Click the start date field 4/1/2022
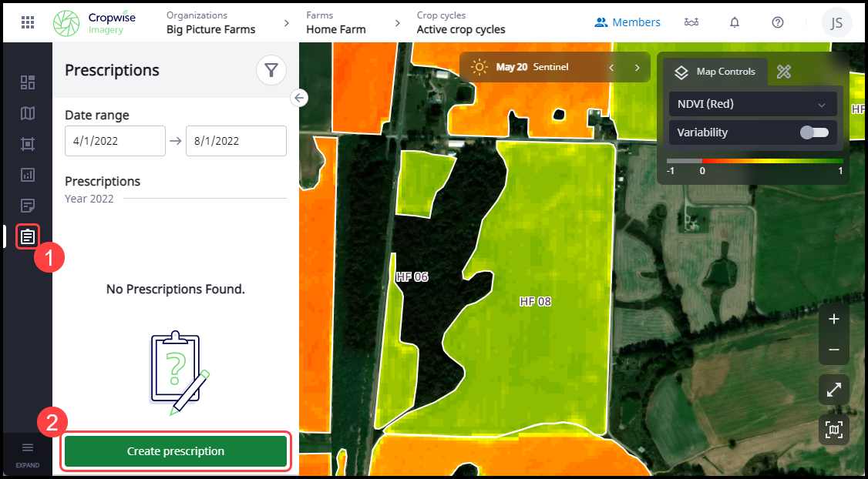The height and width of the screenshot is (479, 868). coord(115,141)
